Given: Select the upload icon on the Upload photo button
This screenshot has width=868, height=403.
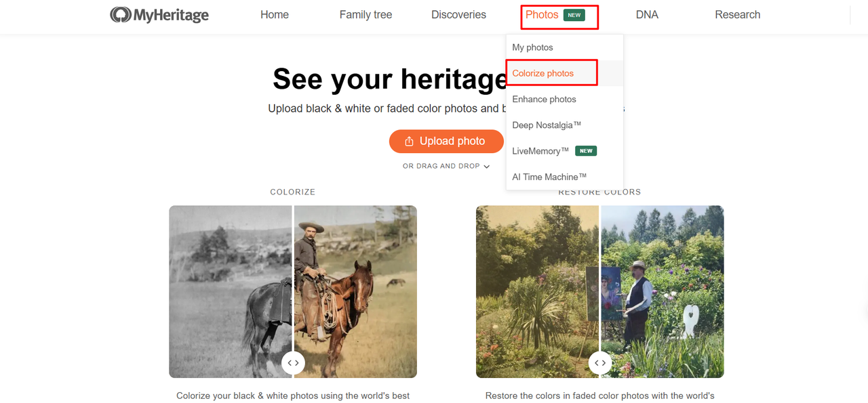Looking at the screenshot, I should pos(409,141).
